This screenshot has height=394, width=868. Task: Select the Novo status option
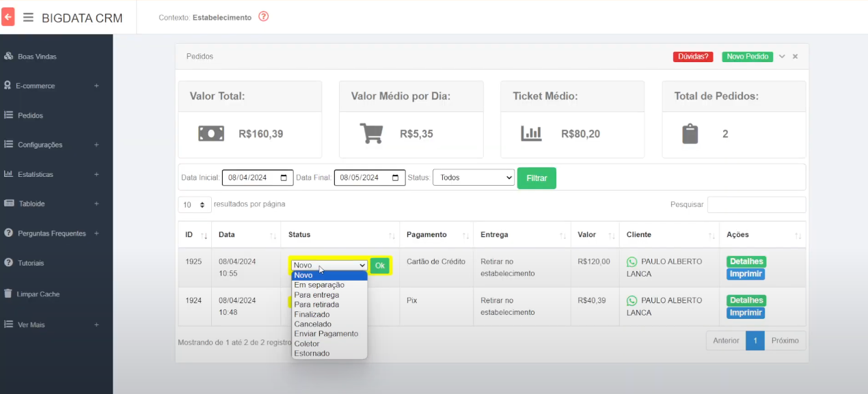point(329,275)
